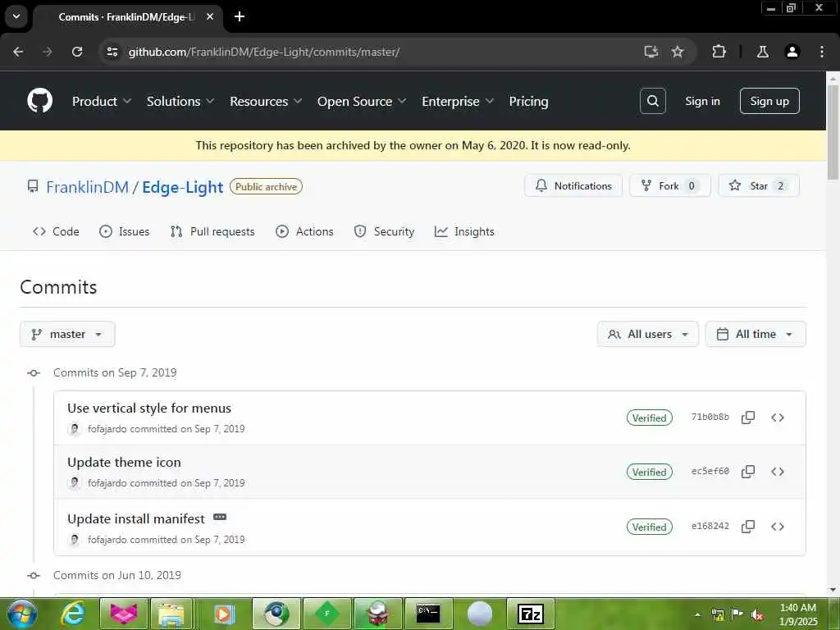Image resolution: width=840 pixels, height=630 pixels.
Task: Open Chrome three-dot menu
Action: click(822, 52)
